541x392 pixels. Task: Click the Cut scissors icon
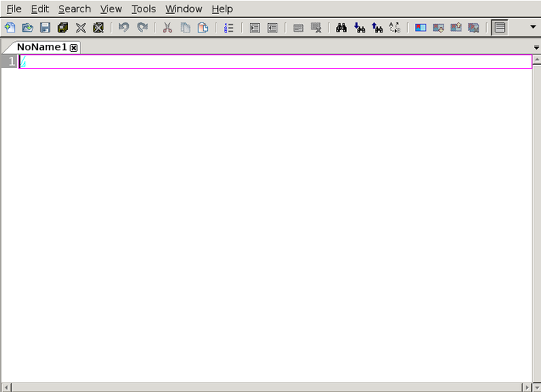coord(167,28)
